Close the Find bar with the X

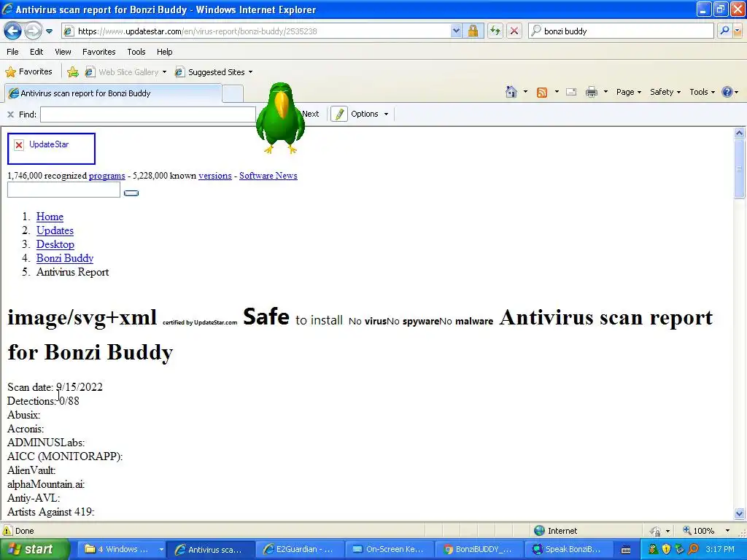[10, 114]
